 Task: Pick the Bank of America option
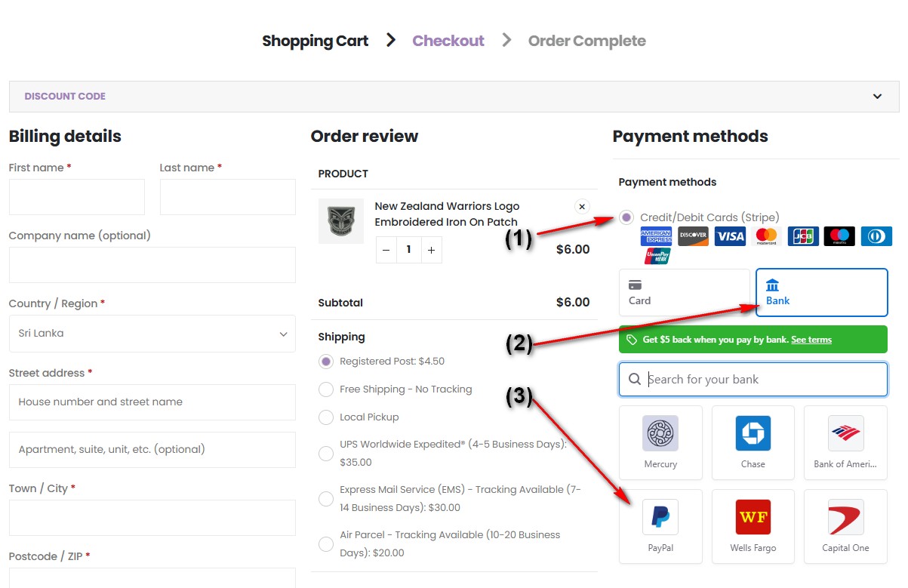[845, 442]
